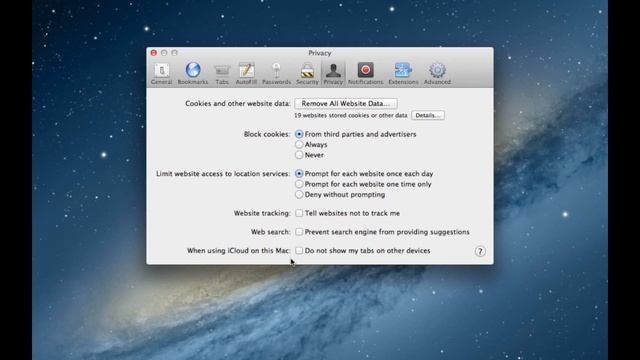Check Do not show my tabs on other devices

click(x=299, y=251)
